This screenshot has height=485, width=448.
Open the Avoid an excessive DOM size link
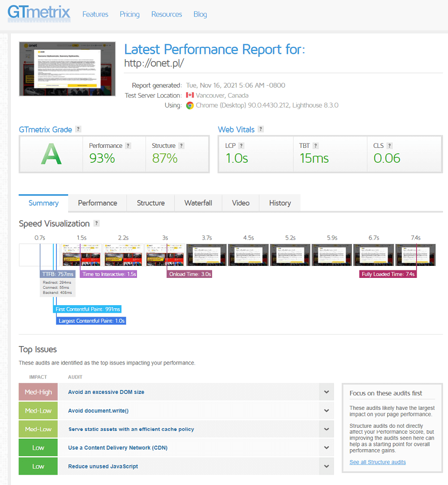point(106,392)
